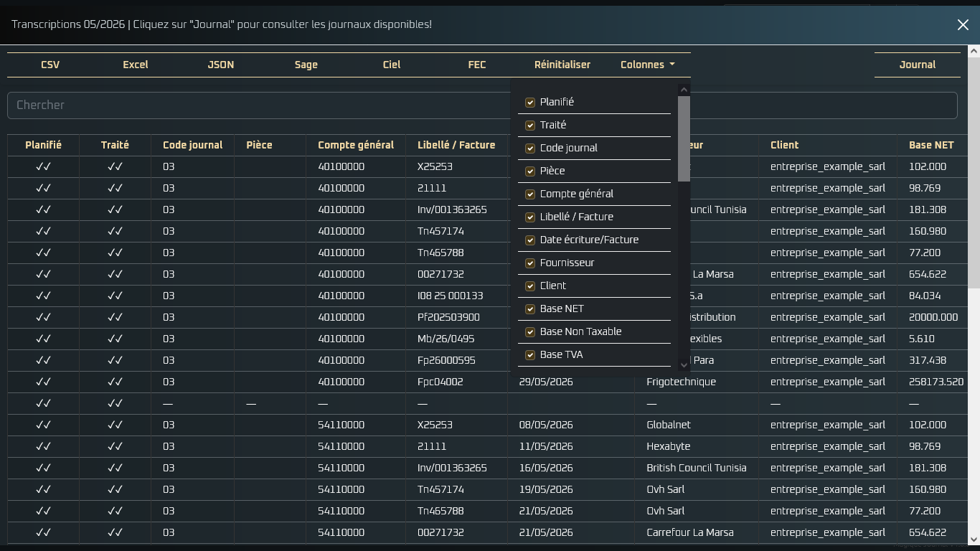Click the page scrollbar down arrow
This screenshot has height=551, width=980.
pyautogui.click(x=974, y=539)
